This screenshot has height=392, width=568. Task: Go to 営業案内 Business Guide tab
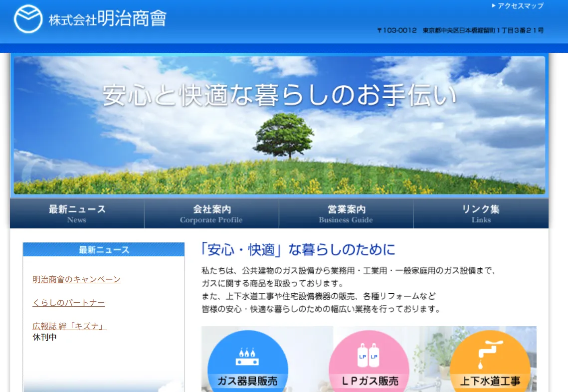[x=346, y=214]
